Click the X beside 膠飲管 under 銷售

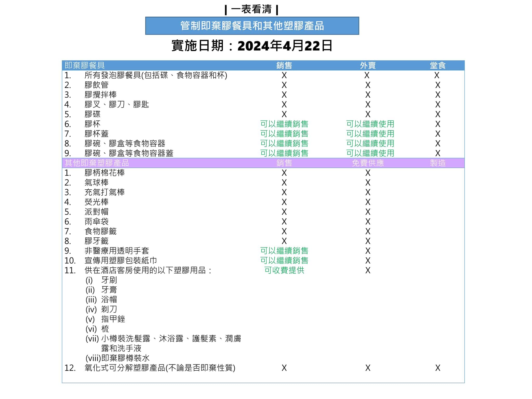[x=284, y=85]
